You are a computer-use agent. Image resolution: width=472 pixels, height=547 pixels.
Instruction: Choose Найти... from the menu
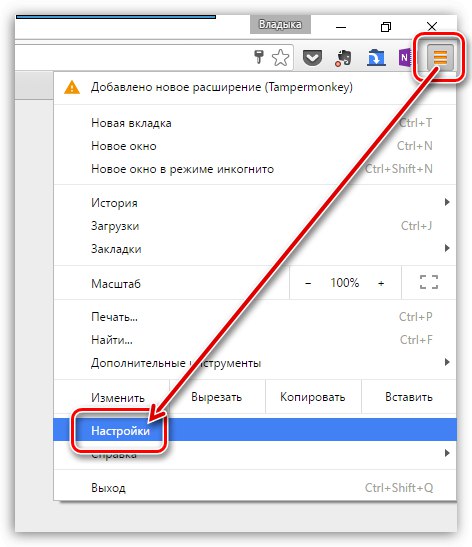(x=255, y=339)
